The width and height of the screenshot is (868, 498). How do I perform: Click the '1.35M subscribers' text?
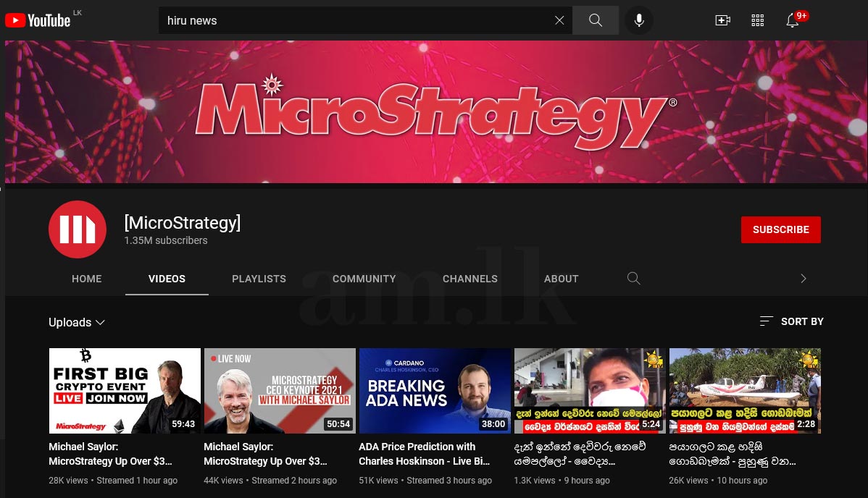pos(165,241)
